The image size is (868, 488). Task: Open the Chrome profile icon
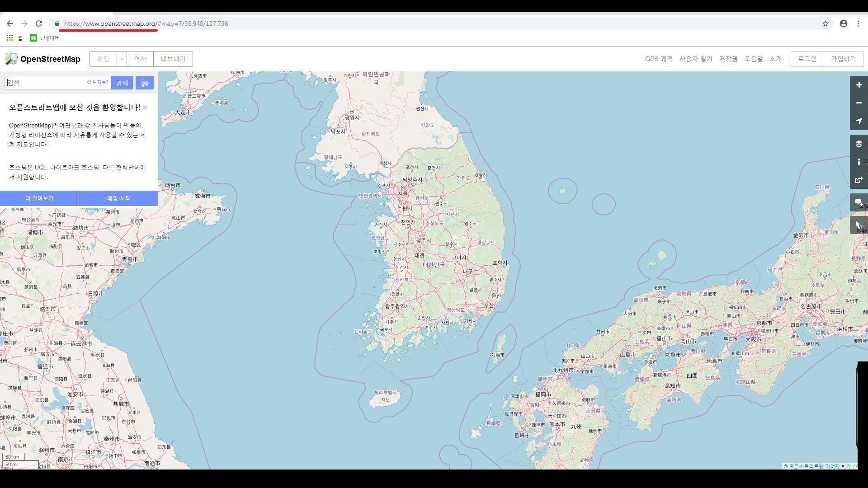[x=844, y=23]
